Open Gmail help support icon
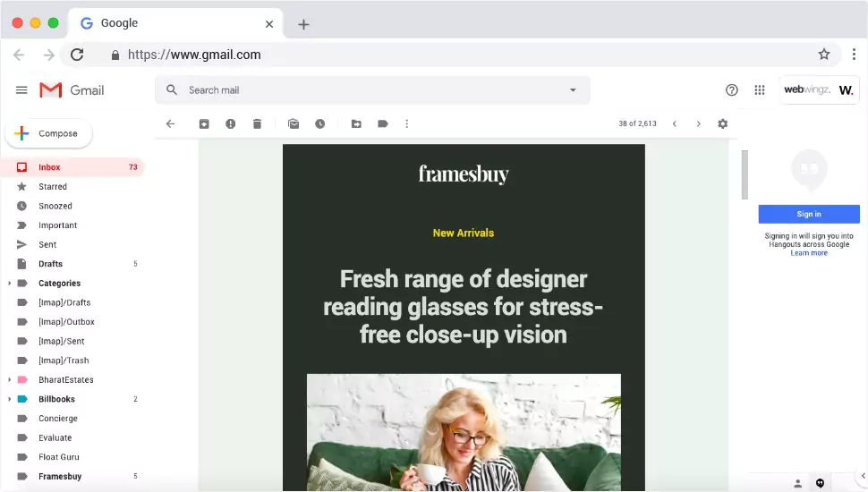This screenshot has height=492, width=868. 732,90
